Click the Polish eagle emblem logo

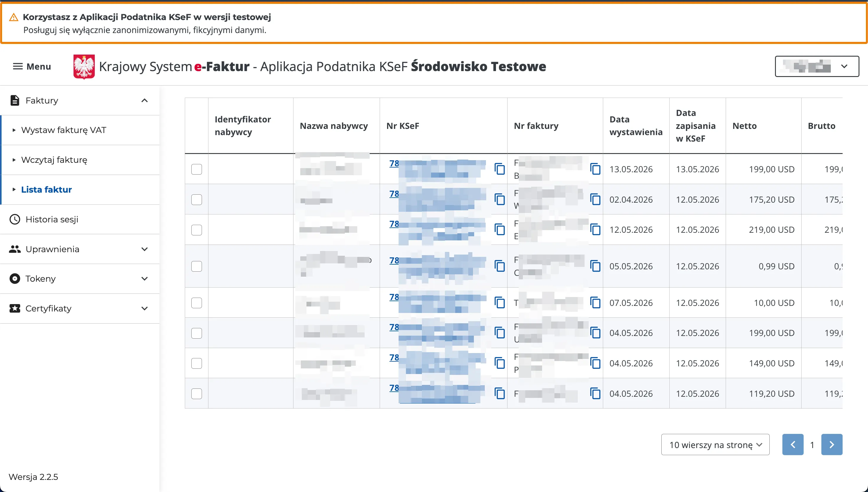pyautogui.click(x=84, y=67)
